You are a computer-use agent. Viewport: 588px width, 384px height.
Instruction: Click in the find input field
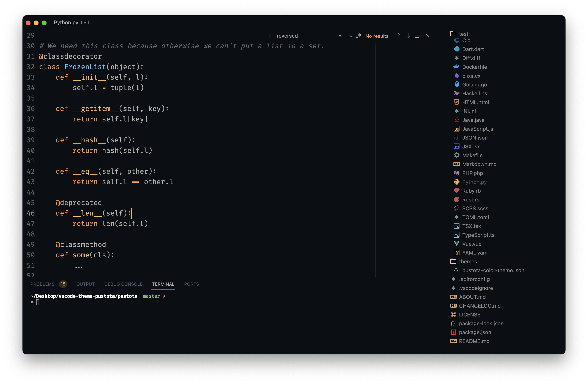[304, 36]
